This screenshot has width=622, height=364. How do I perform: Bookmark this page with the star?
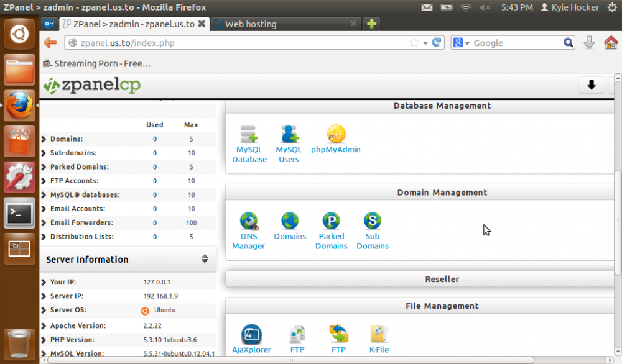click(414, 43)
